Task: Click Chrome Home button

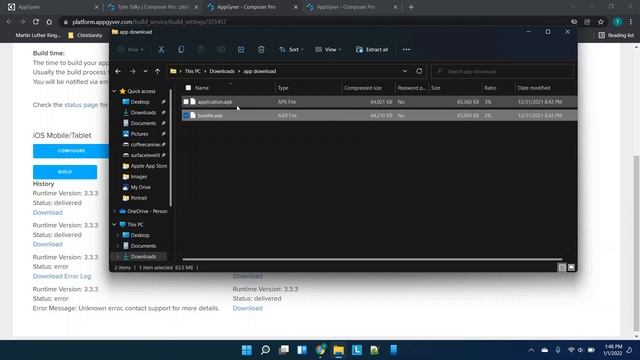Action: pos(49,22)
